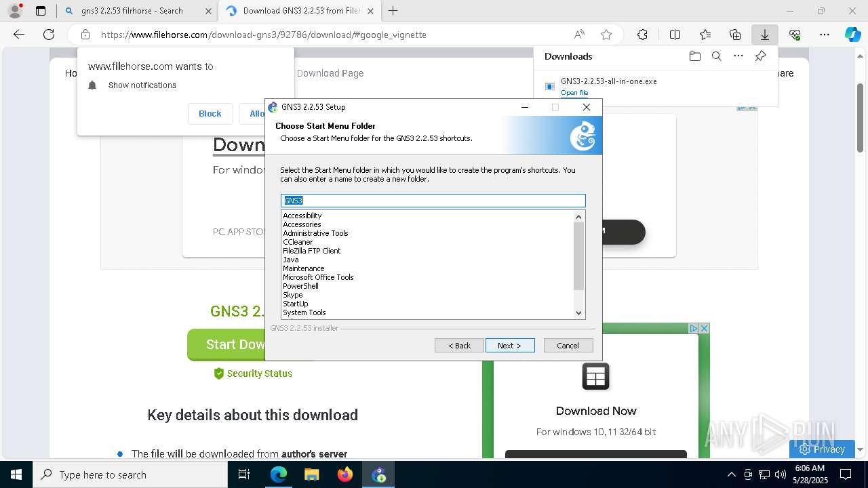The image size is (868, 488).
Task: Select System Tools folder entry
Action: (304, 312)
